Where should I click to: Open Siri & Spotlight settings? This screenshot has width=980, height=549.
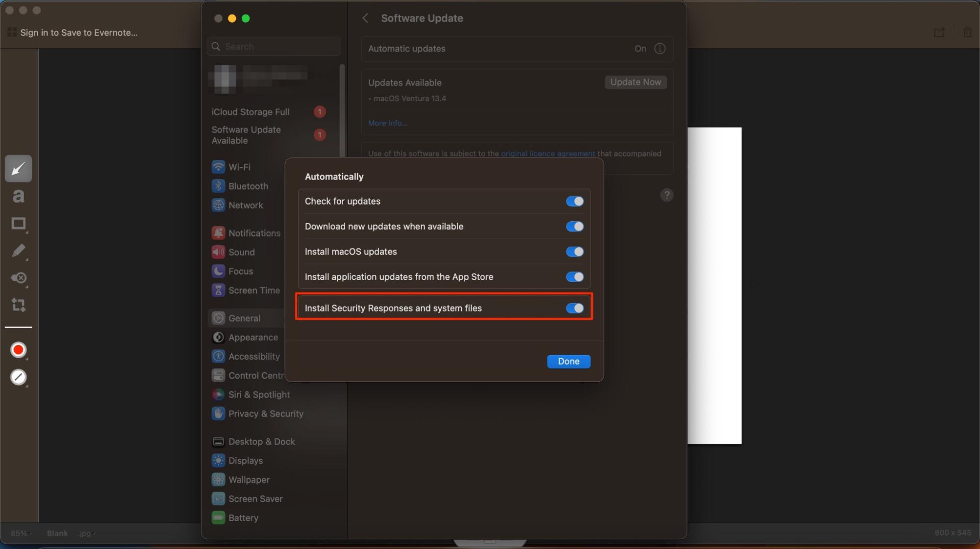point(251,395)
